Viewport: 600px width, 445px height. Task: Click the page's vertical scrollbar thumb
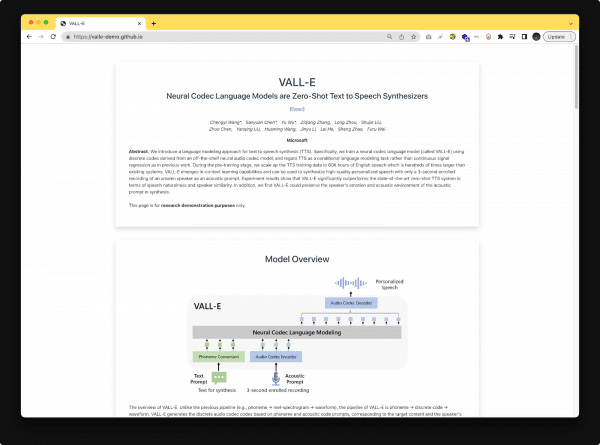coord(576,77)
